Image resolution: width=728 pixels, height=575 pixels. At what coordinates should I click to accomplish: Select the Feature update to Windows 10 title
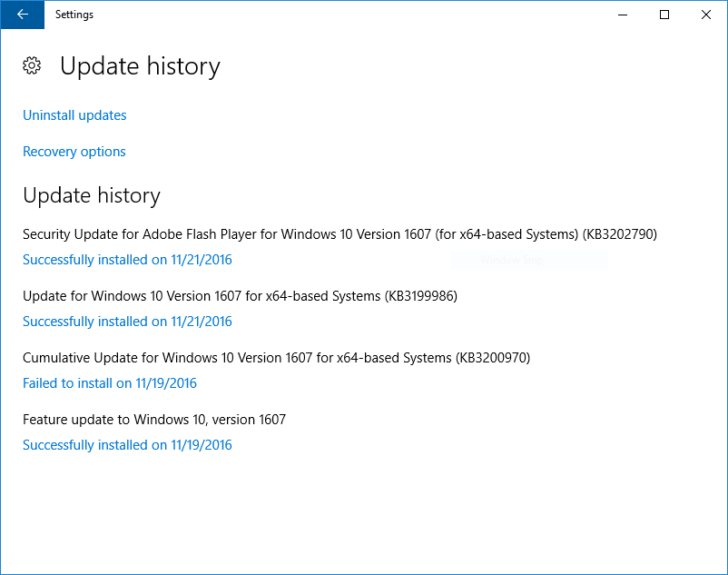(154, 420)
